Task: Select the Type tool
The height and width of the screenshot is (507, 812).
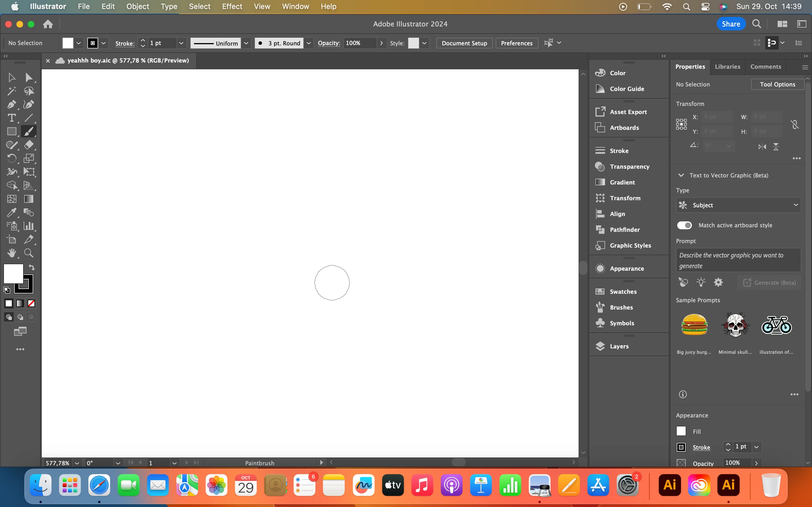Action: [x=11, y=118]
